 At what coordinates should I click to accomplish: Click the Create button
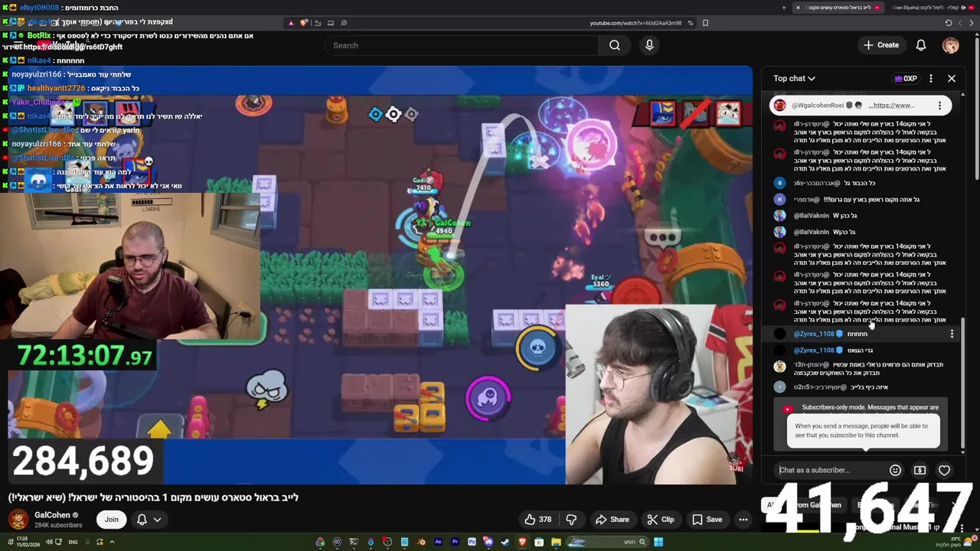[x=881, y=45]
